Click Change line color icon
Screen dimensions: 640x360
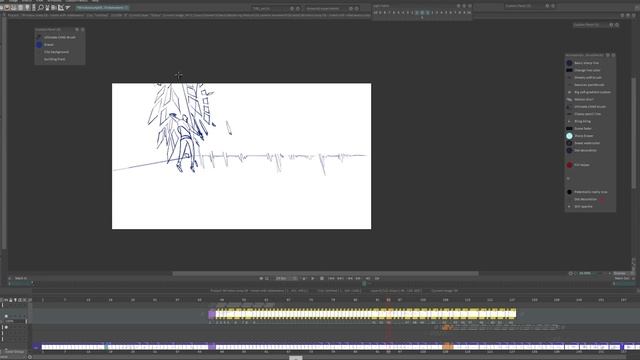coord(569,70)
